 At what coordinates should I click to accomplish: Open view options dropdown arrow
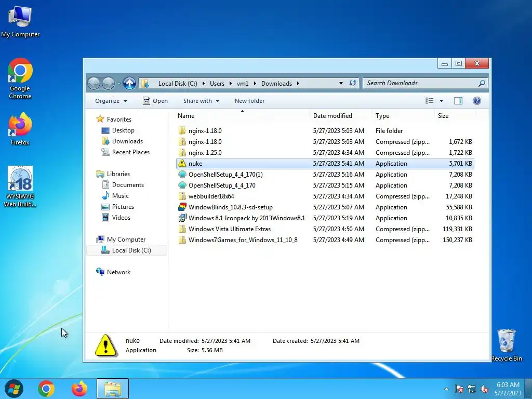(x=442, y=101)
